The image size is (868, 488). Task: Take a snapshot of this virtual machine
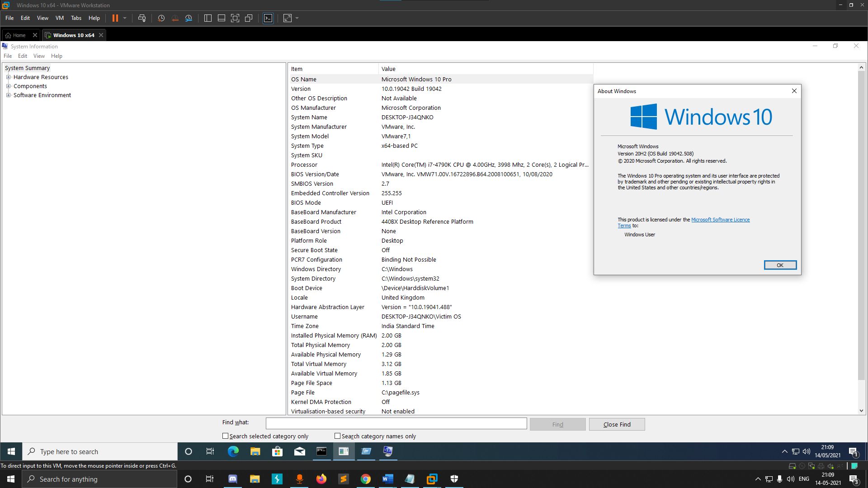(x=161, y=18)
